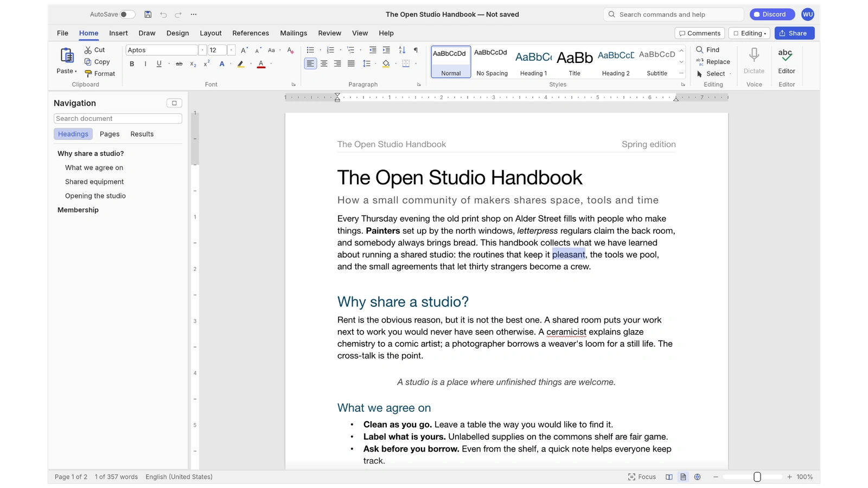Click the Search document field
Screen dimensions: 868x488
pyautogui.click(x=118, y=119)
